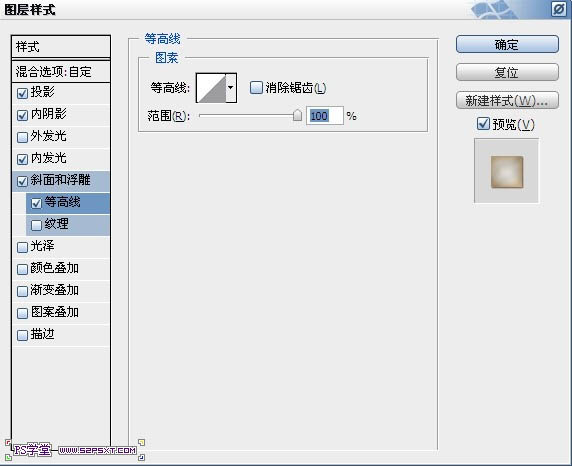572x466 pixels.
Task: Enable the 光泽 satin checkbox
Action: point(22,247)
